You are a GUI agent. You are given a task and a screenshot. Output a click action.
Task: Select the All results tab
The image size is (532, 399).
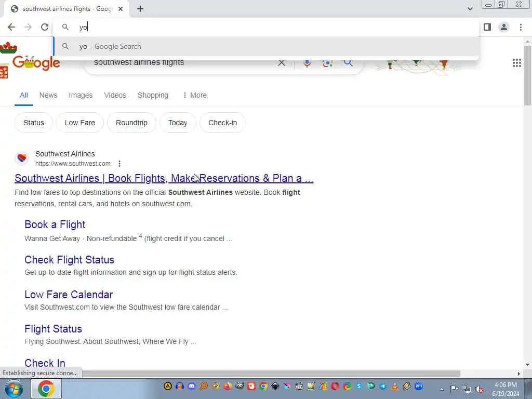point(24,96)
